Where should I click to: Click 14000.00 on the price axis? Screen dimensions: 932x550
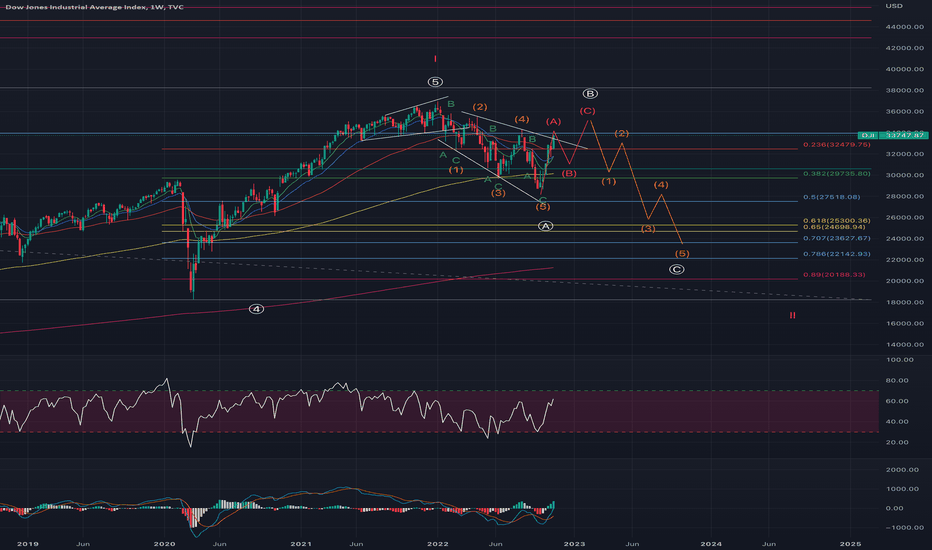[x=904, y=345]
